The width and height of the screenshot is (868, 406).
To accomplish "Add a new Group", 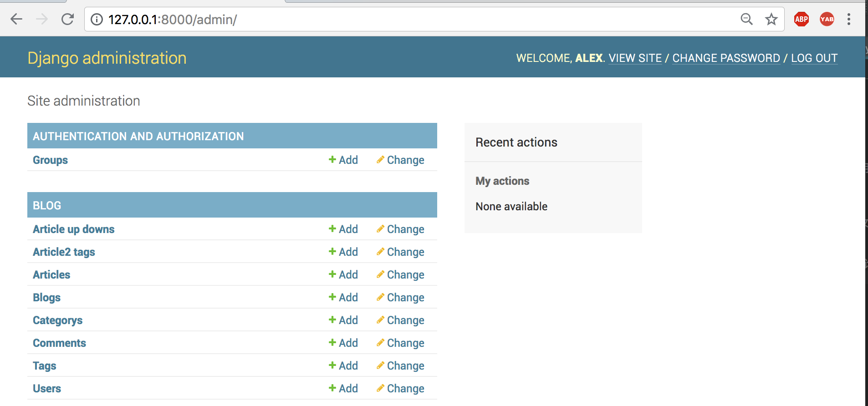I will tap(343, 160).
